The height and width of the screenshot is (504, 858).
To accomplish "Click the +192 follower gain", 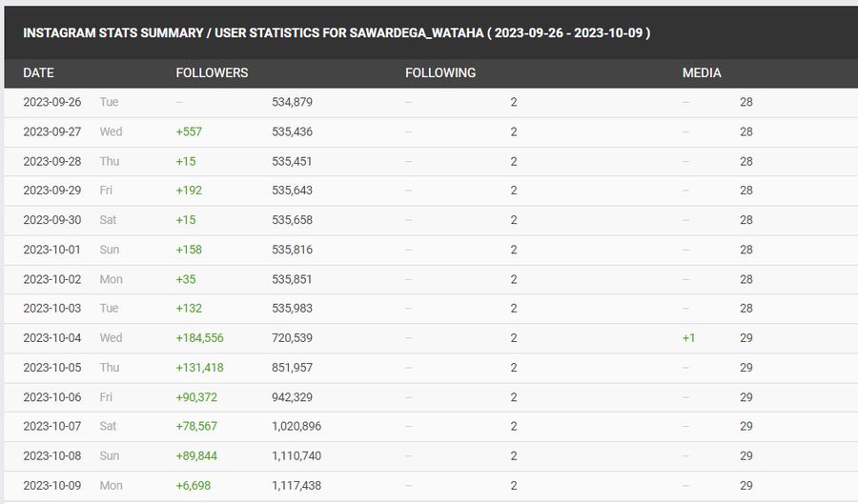I will (x=189, y=191).
